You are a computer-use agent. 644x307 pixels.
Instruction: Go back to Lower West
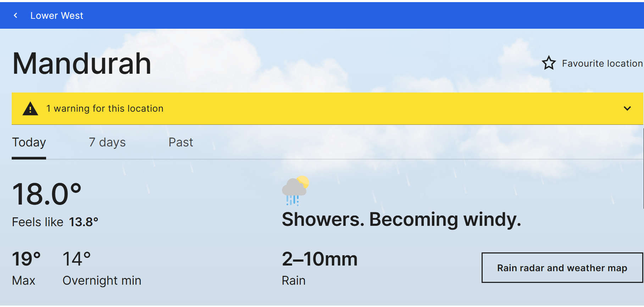[57, 16]
